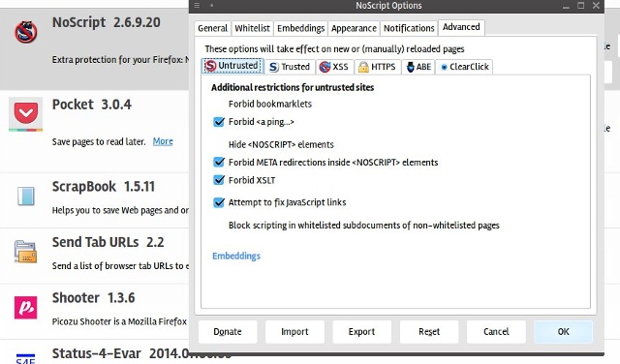
Task: Open Pocket's More link
Action: pos(163,141)
